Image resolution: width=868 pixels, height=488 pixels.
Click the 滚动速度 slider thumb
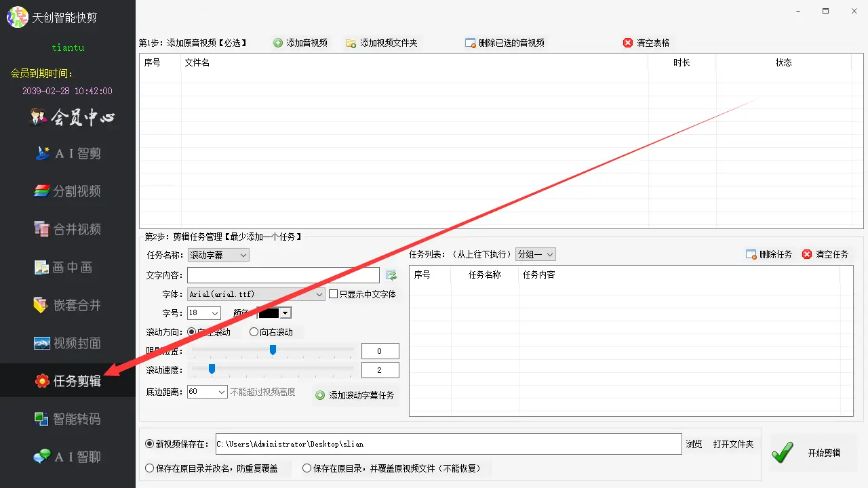pyautogui.click(x=212, y=369)
